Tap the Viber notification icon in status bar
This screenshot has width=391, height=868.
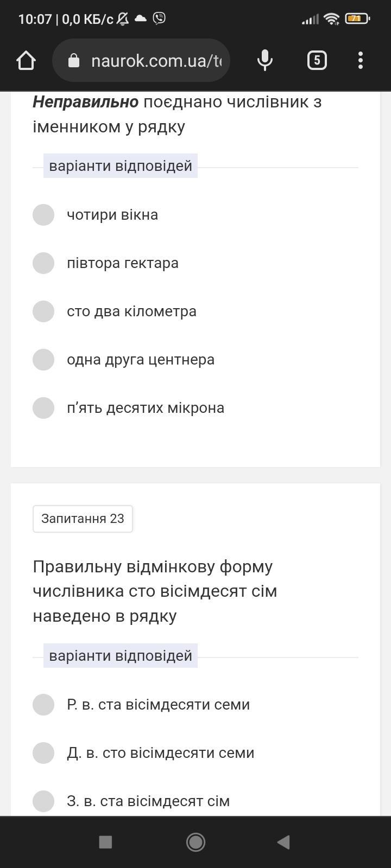(159, 18)
